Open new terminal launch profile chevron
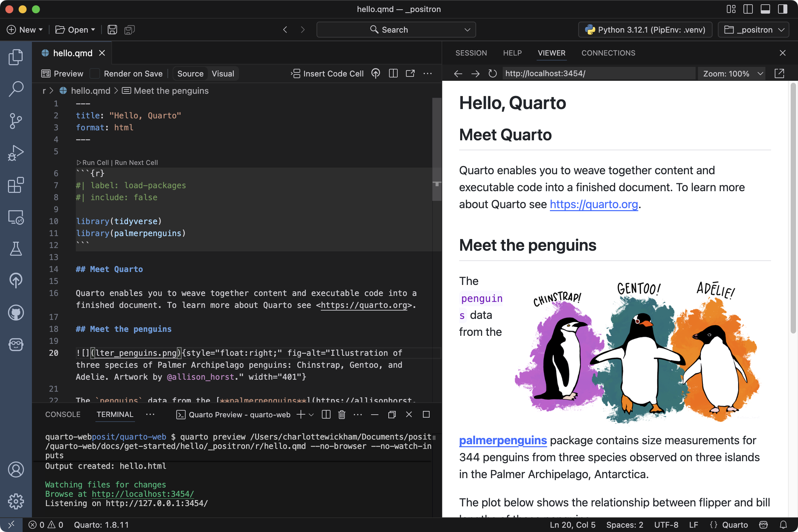This screenshot has height=532, width=798. 311,414
